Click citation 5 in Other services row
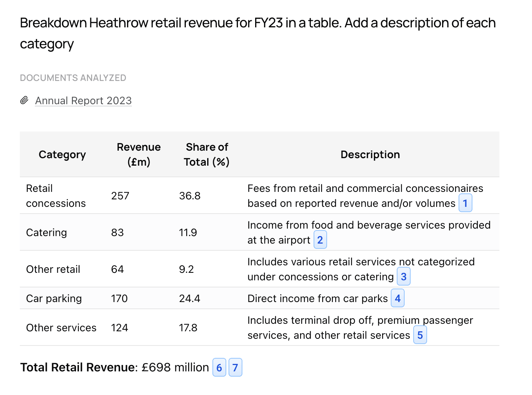 420,335
